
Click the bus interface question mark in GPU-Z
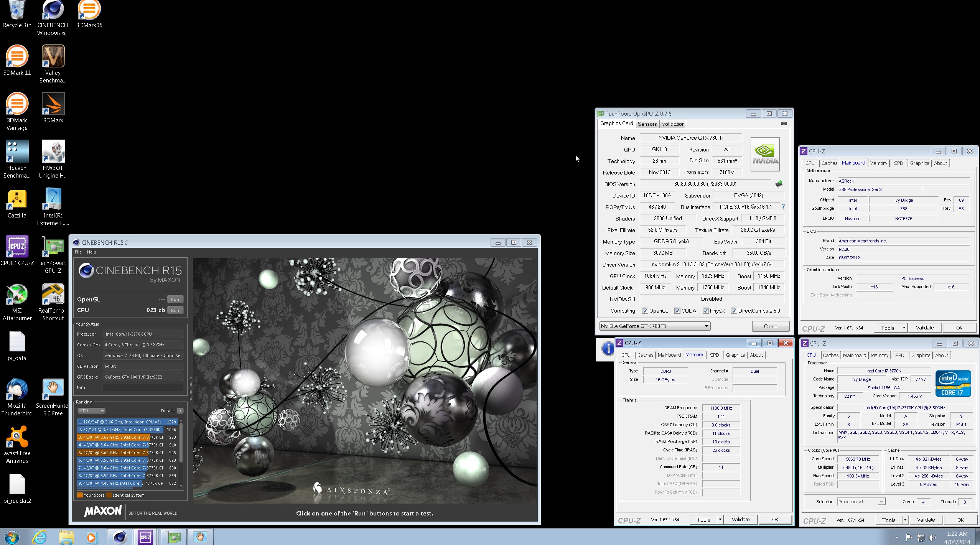pyautogui.click(x=783, y=207)
